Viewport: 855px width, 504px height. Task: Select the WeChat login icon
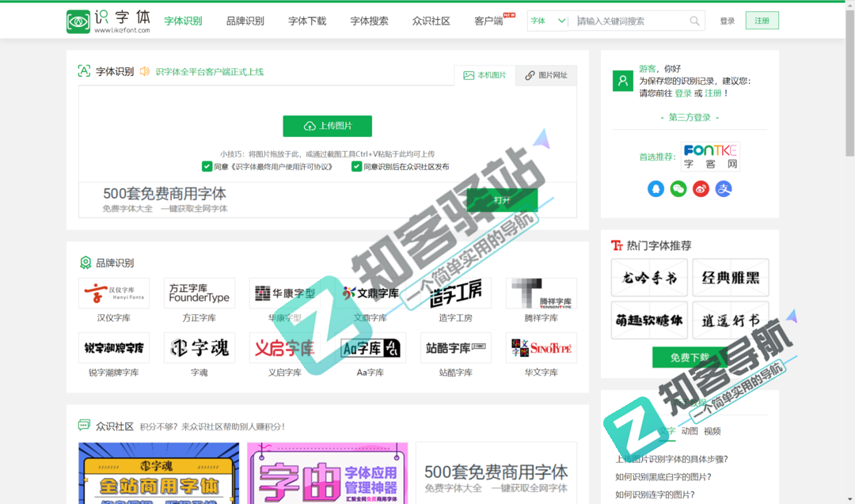(678, 189)
